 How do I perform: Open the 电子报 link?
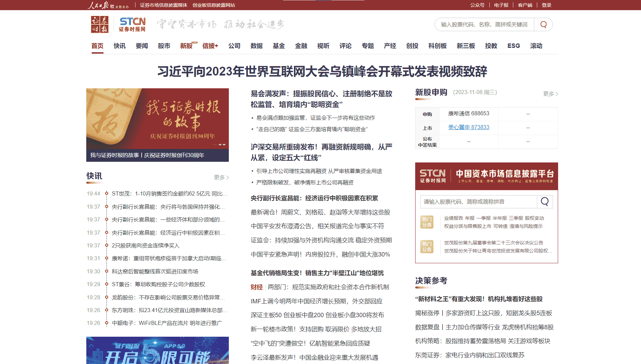coord(501,5)
